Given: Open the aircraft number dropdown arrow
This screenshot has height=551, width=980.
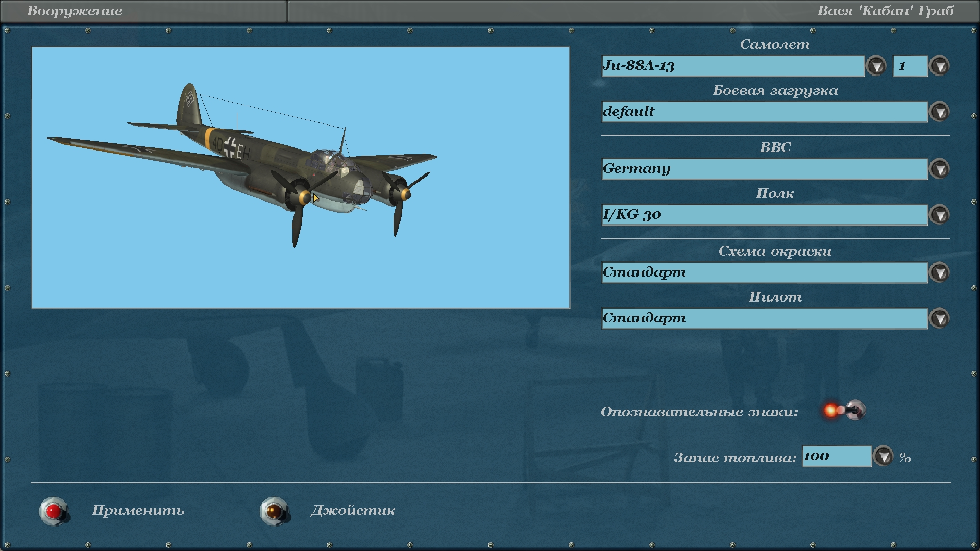Looking at the screenshot, I should click(940, 66).
